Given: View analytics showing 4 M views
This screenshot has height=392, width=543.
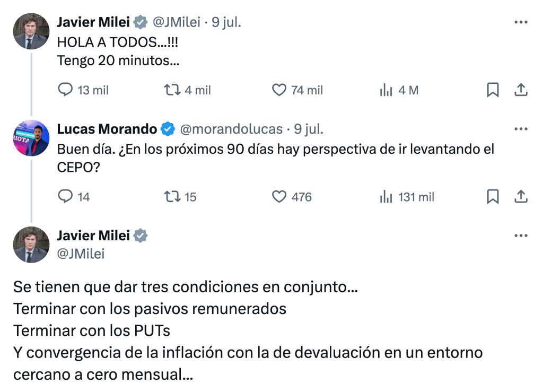Looking at the screenshot, I should (x=386, y=90).
